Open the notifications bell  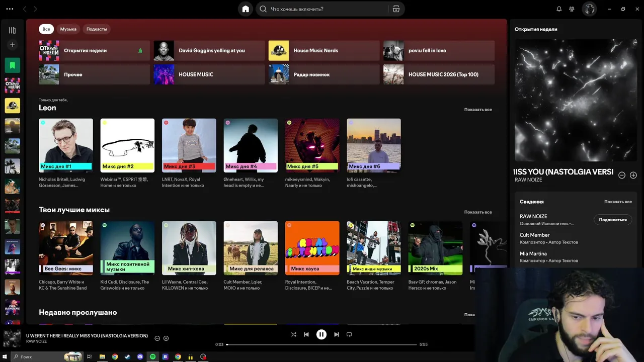[x=559, y=9]
